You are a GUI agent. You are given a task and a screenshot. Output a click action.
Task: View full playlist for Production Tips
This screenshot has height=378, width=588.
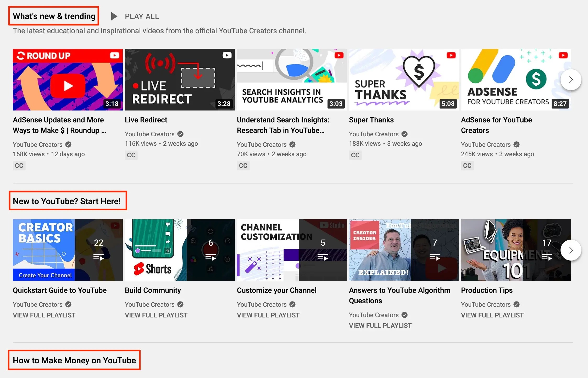[492, 315]
